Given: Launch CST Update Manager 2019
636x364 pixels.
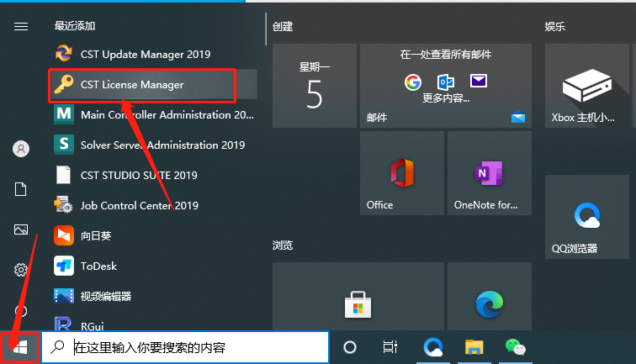Looking at the screenshot, I should 152,54.
